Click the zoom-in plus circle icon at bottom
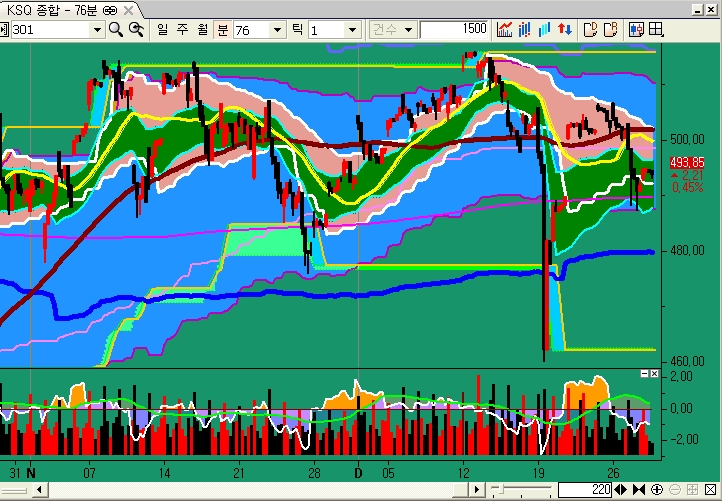This screenshot has width=722, height=501. [x=657, y=490]
